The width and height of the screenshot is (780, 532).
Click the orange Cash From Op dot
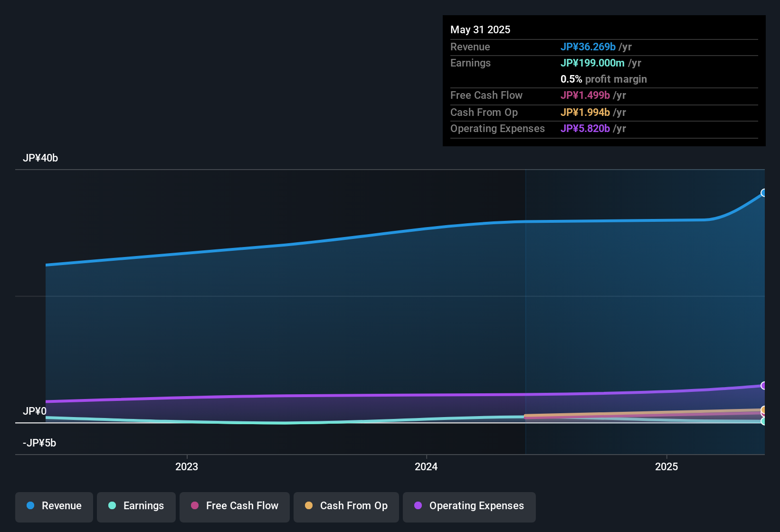point(309,505)
